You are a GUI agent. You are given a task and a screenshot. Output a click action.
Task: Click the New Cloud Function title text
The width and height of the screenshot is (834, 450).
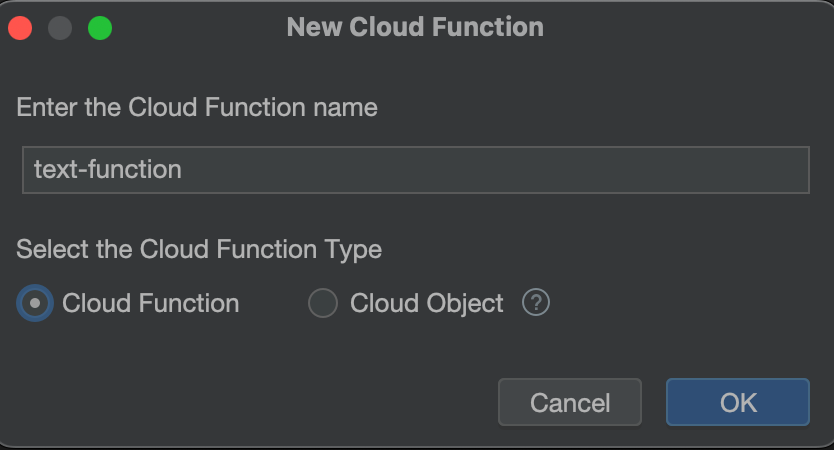[x=415, y=27]
